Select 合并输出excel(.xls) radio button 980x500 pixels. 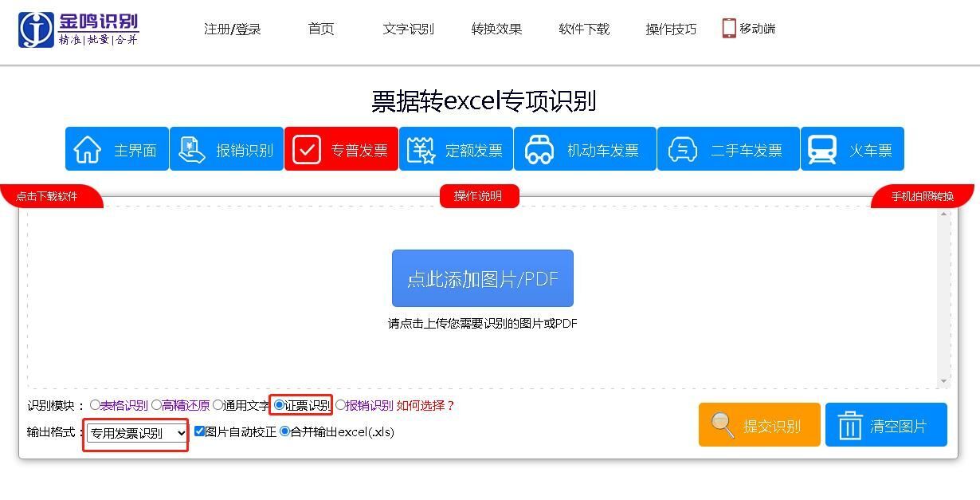(284, 431)
